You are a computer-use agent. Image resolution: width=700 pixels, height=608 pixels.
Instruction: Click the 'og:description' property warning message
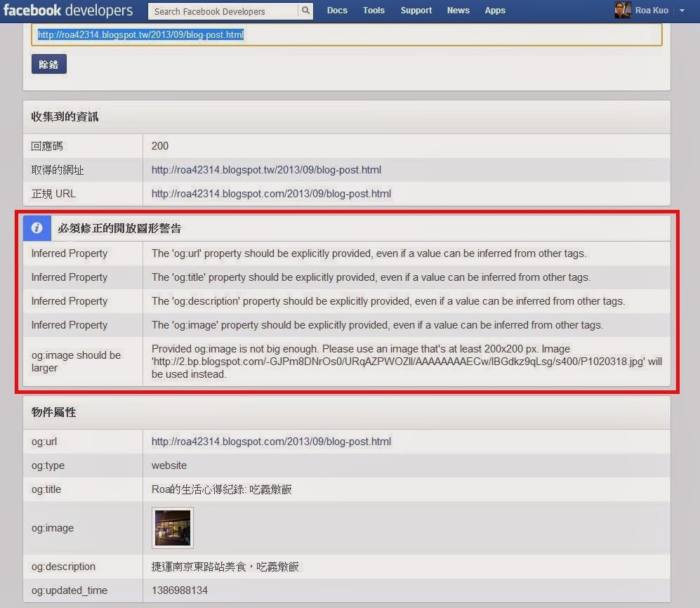coord(388,301)
